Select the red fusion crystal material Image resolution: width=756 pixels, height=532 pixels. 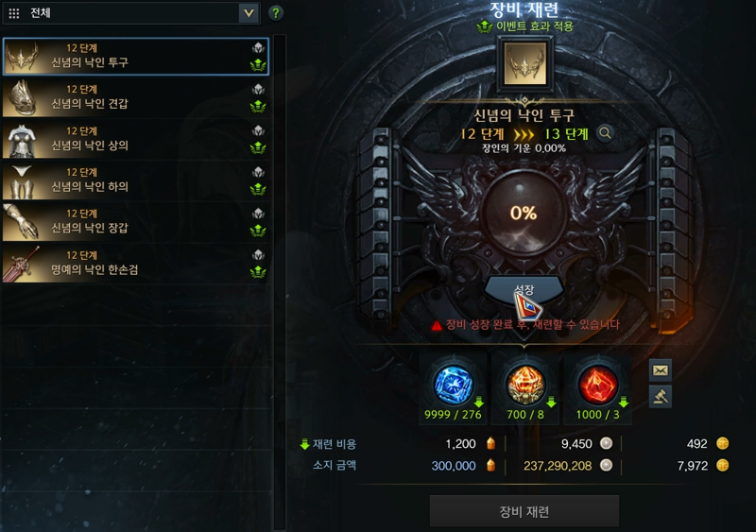[x=597, y=385]
